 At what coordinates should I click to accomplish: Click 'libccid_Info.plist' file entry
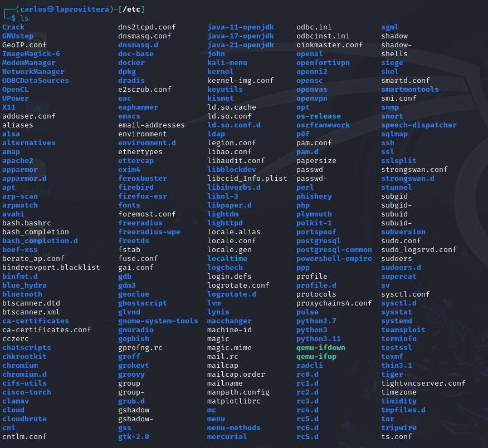point(247,179)
